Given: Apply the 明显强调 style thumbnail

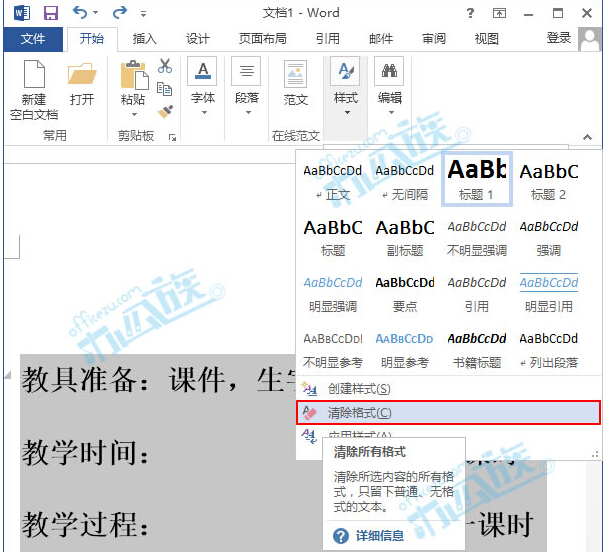Looking at the screenshot, I should pos(333,291).
